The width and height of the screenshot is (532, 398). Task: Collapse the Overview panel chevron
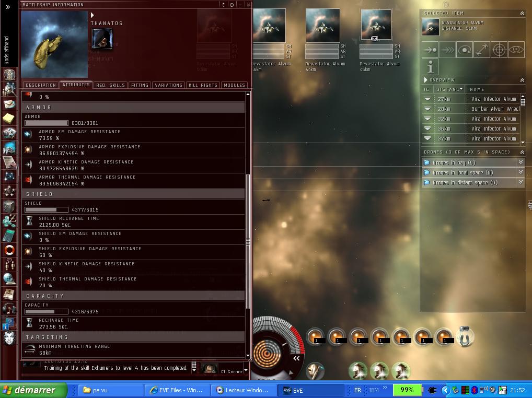522,80
